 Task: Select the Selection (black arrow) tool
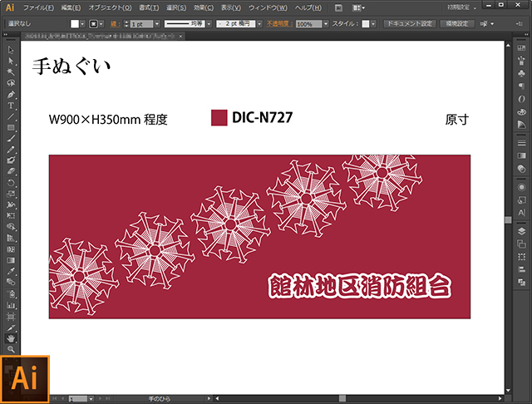[x=12, y=51]
